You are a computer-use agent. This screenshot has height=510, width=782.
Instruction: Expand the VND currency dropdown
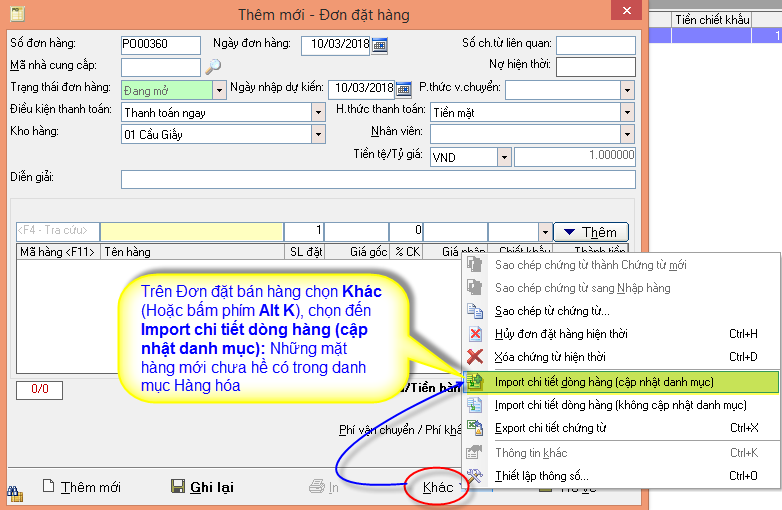[x=504, y=157]
